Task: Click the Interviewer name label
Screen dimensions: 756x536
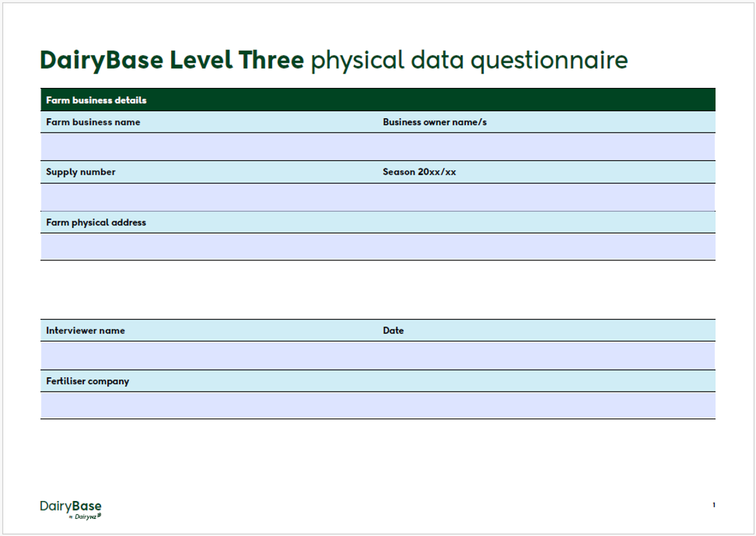Action: coord(85,331)
